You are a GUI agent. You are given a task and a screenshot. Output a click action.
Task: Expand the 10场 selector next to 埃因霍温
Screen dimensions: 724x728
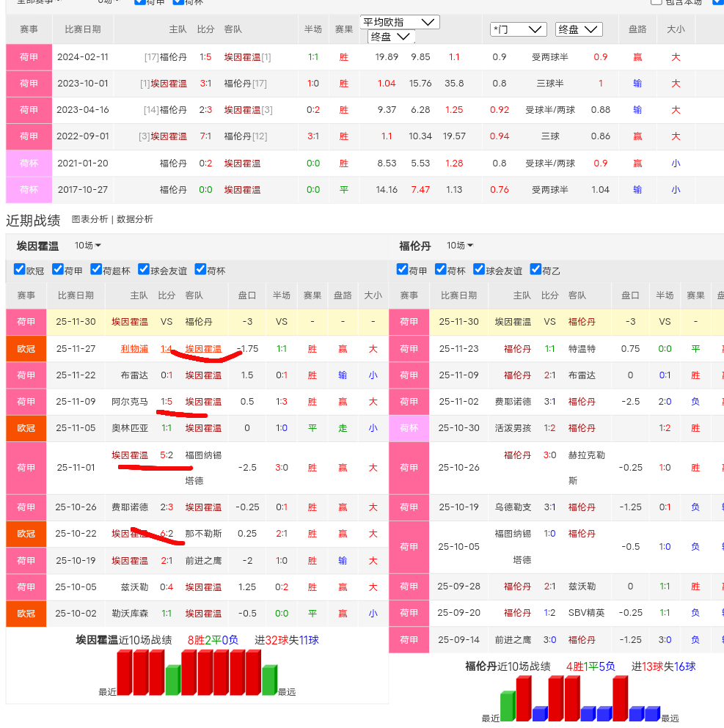[x=88, y=246]
